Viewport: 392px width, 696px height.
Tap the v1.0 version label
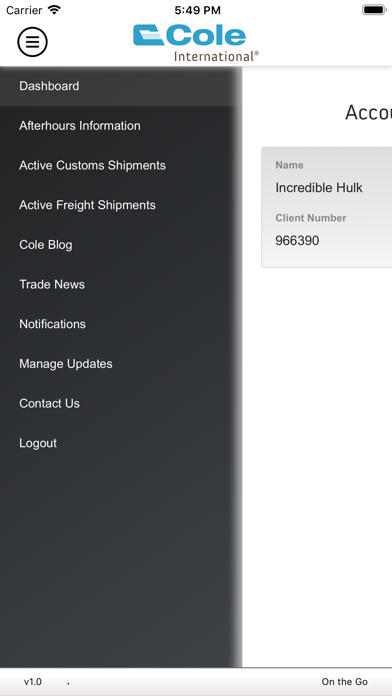tap(33, 682)
